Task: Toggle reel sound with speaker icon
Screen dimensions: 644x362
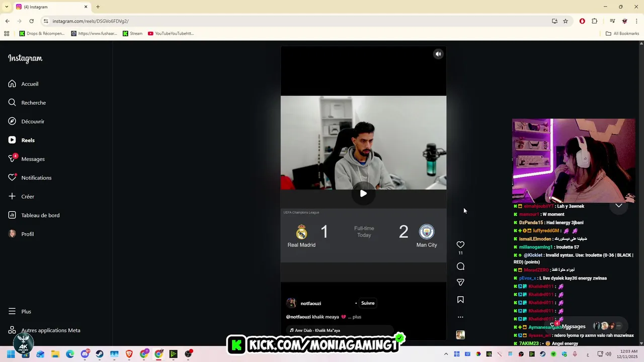Action: [x=438, y=54]
